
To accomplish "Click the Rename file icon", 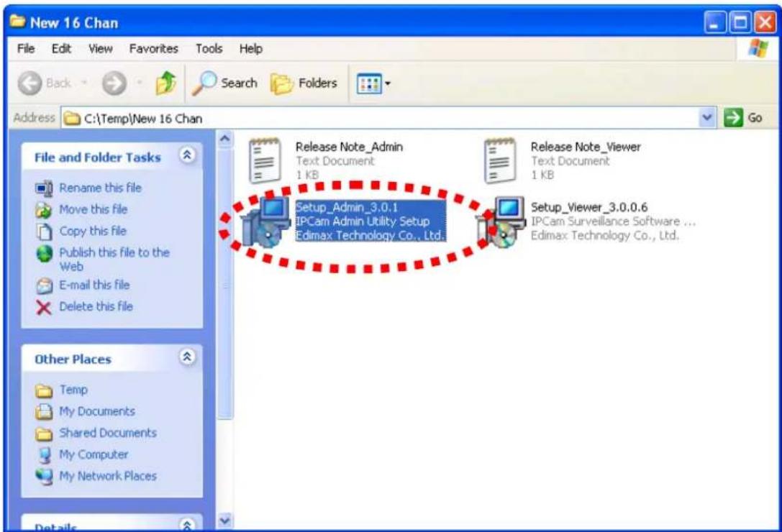I will 44,188.
